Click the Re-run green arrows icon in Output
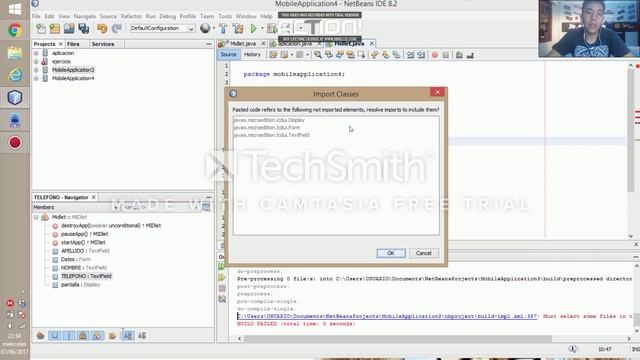Screen dimensions: 640x360 pyautogui.click(x=222, y=267)
